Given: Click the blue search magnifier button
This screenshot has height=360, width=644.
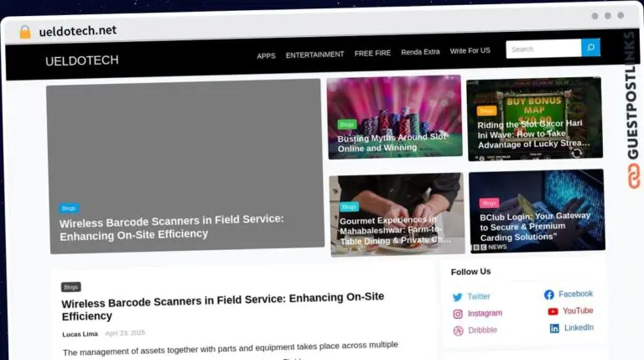Looking at the screenshot, I should click(x=590, y=48).
